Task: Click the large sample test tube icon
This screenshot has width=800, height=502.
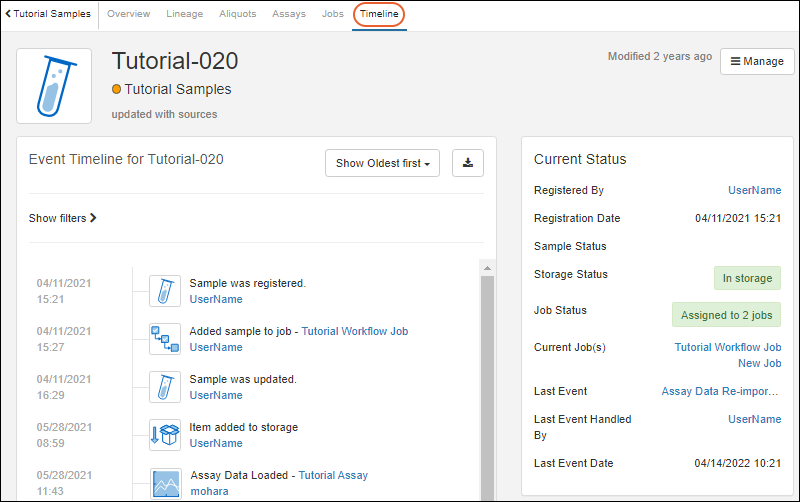Action: tap(54, 86)
